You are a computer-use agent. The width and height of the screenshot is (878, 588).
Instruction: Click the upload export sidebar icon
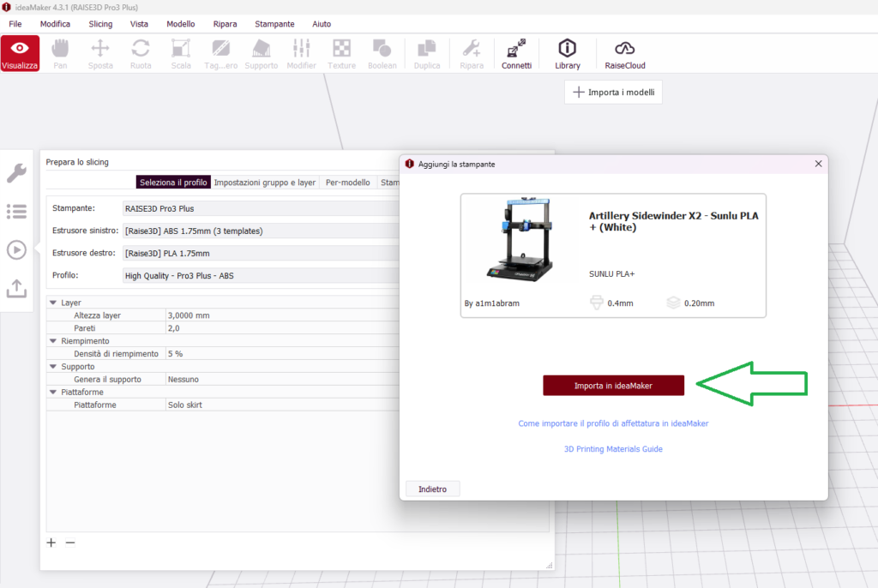[x=17, y=288]
